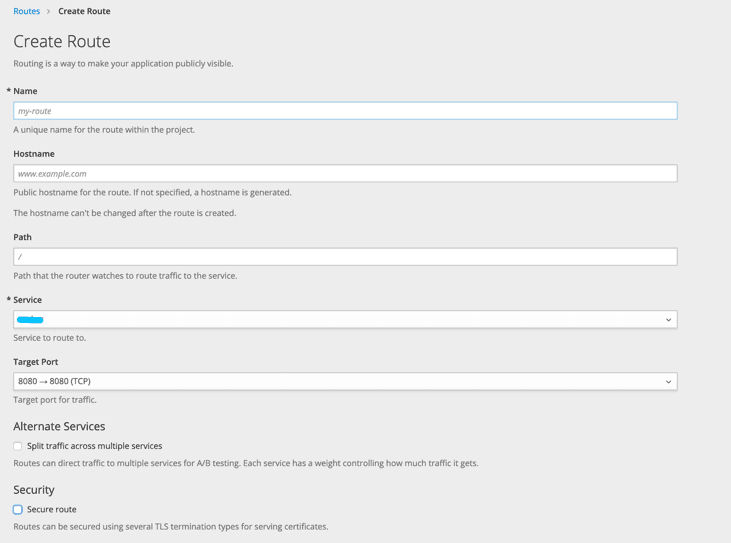The width and height of the screenshot is (731, 543).
Task: Click the 'Routes can direct traffic' A/B testing text
Action: [x=246, y=463]
